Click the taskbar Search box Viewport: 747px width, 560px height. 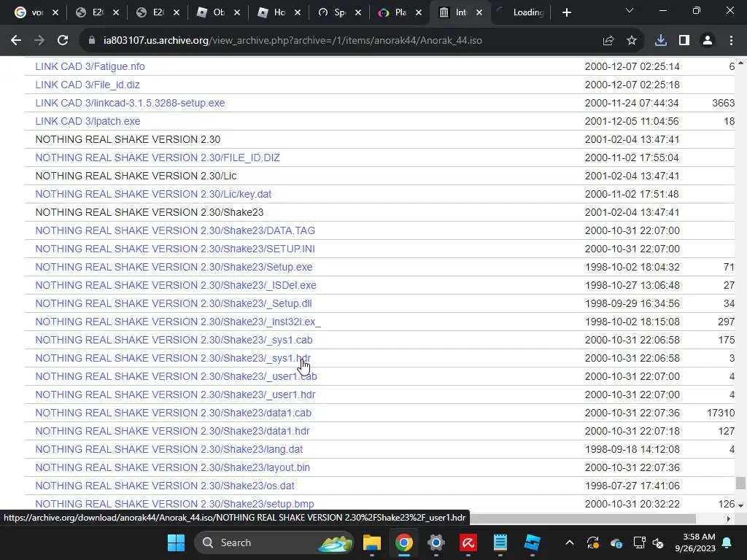click(x=274, y=542)
